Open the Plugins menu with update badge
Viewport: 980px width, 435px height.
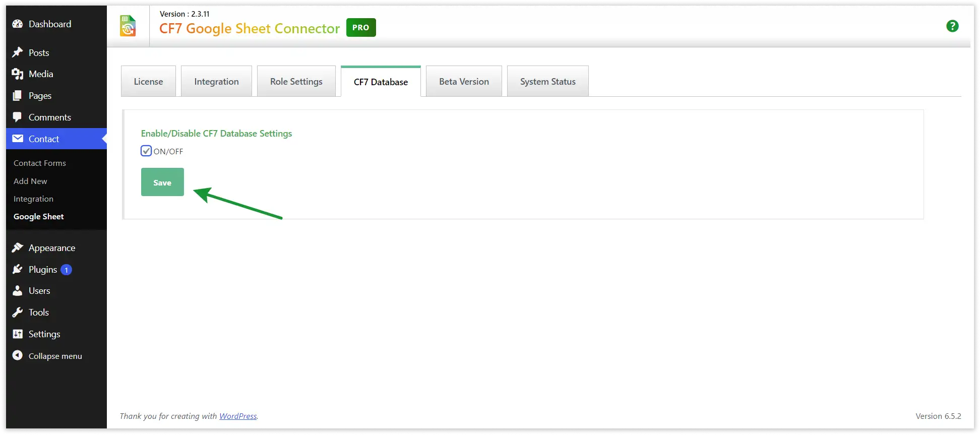click(43, 270)
